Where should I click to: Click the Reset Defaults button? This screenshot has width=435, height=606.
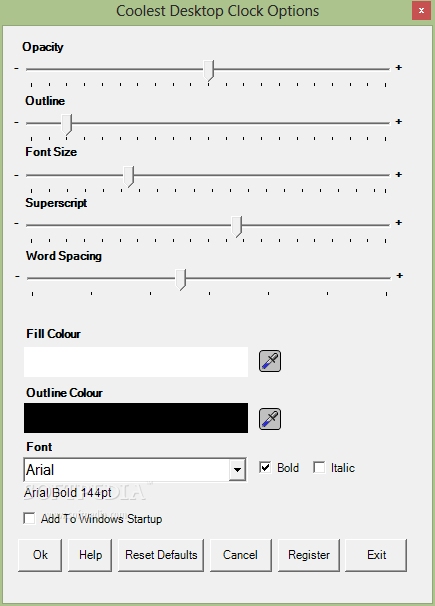[x=161, y=555]
